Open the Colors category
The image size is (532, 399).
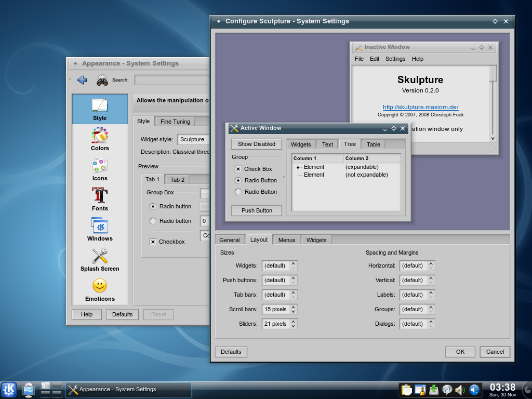(100, 139)
